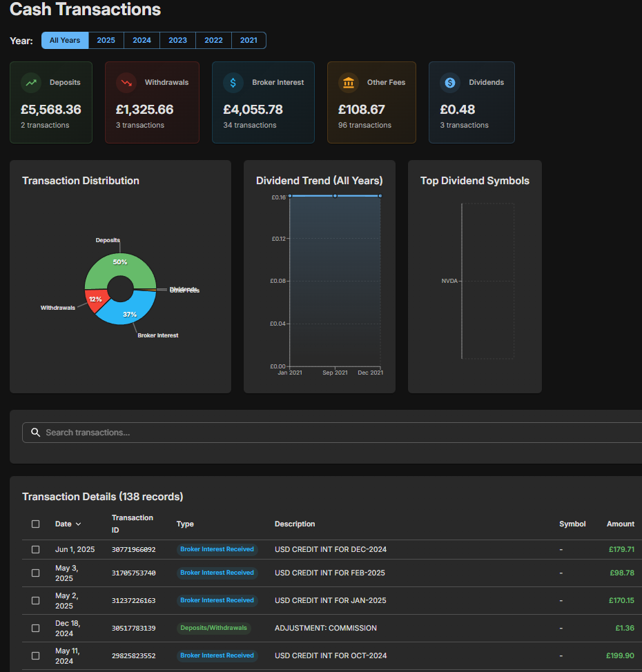Click the magnifying glass search icon
Image resolution: width=642 pixels, height=672 pixels.
click(x=36, y=433)
